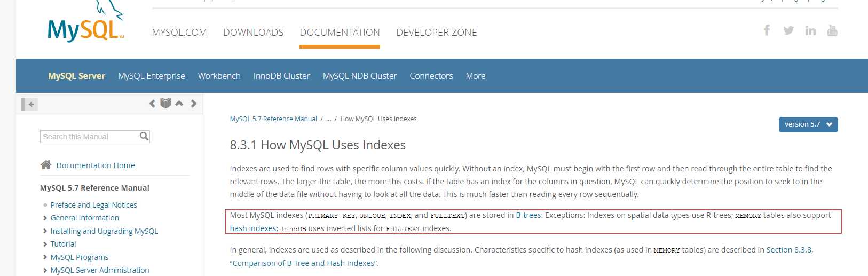Open the MYSQL.COM tab
The width and height of the screenshot is (868, 276).
179,33
